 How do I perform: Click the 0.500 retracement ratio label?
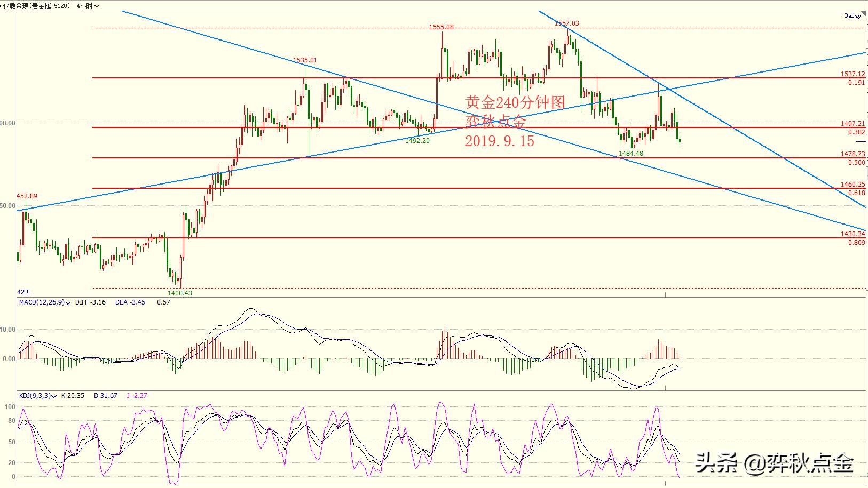[x=856, y=163]
